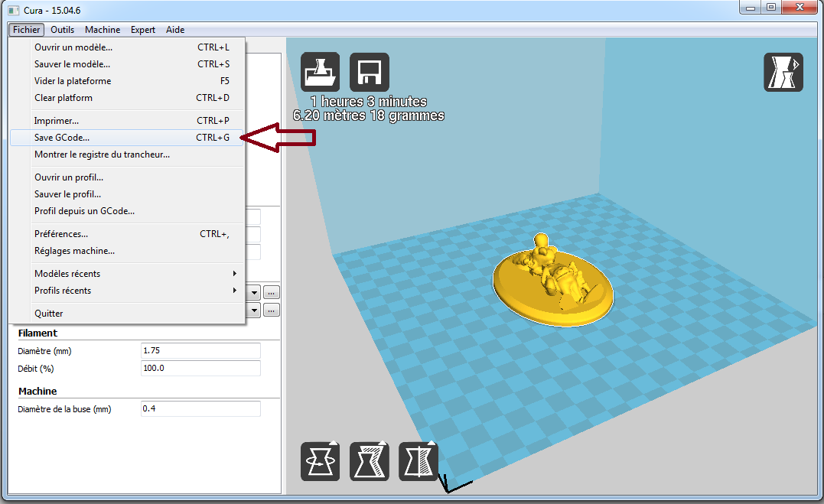Image resolution: width=824 pixels, height=504 pixels.
Task: Minimize the Cura window
Action: (751, 8)
